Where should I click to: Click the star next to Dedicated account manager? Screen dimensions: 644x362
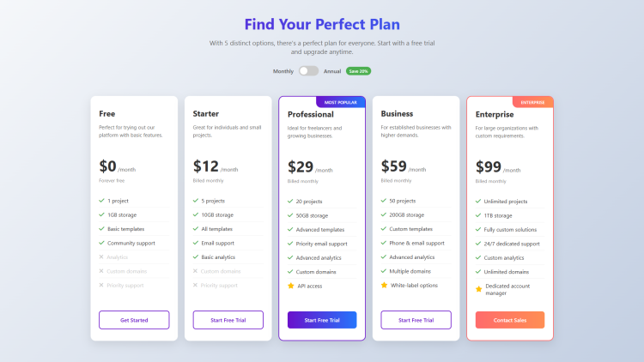(x=478, y=289)
